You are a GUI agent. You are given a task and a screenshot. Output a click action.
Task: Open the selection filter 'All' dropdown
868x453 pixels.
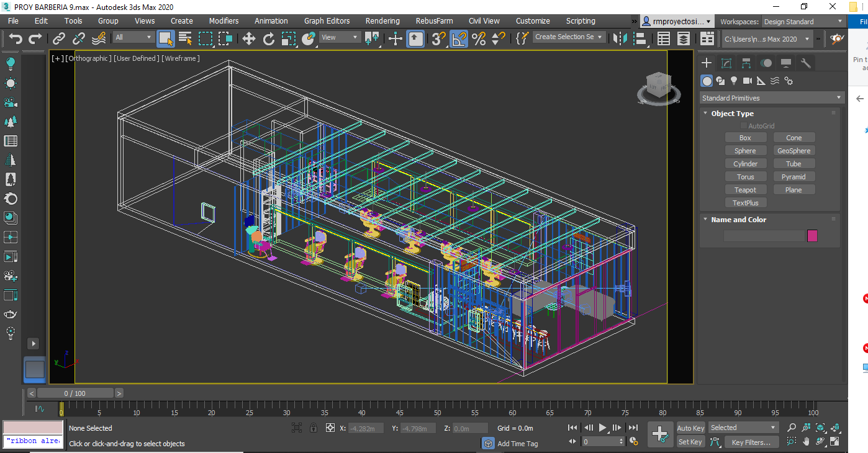click(x=133, y=37)
